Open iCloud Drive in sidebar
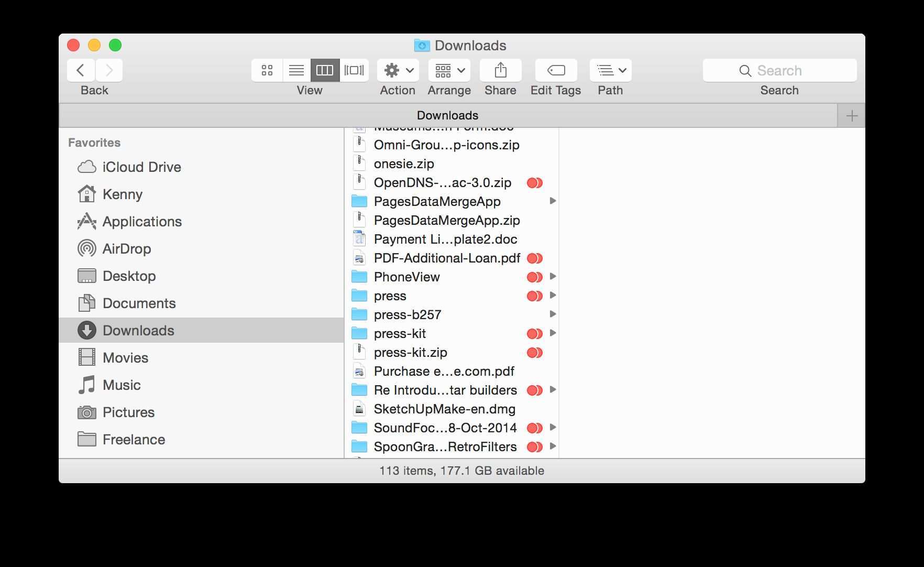The height and width of the screenshot is (567, 924). point(141,167)
